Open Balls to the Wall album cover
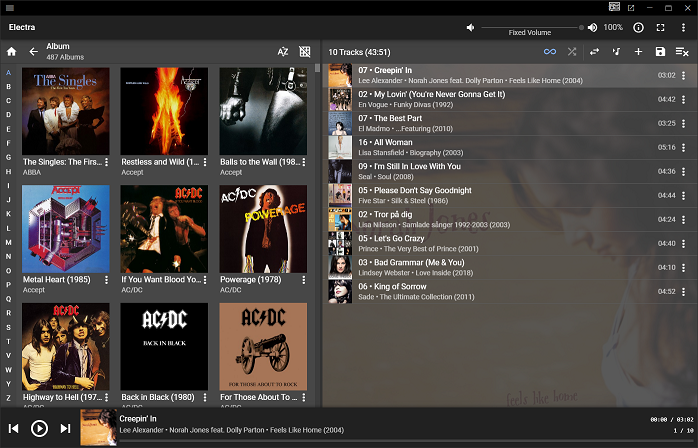Viewport: 698px width, 448px height. (263, 111)
